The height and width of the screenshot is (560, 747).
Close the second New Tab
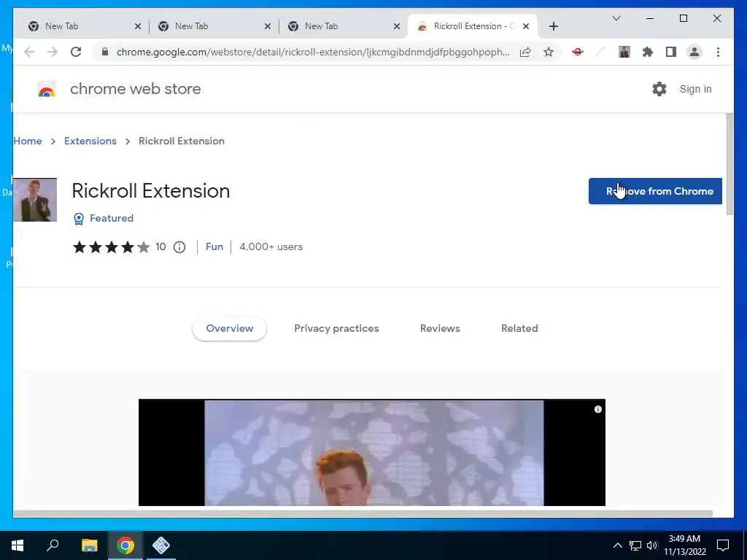coord(268,26)
